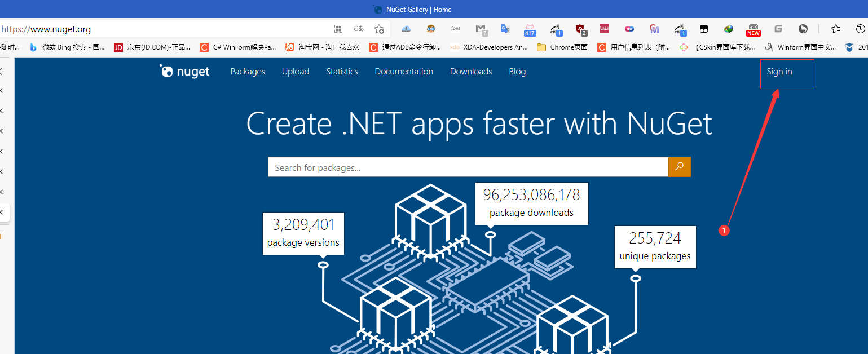
Task: Click the uBlock shield extension with badge 2
Action: tap(580, 29)
